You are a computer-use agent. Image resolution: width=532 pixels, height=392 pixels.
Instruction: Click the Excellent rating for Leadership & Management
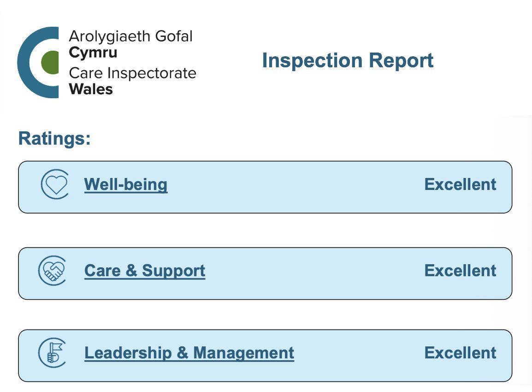(461, 353)
